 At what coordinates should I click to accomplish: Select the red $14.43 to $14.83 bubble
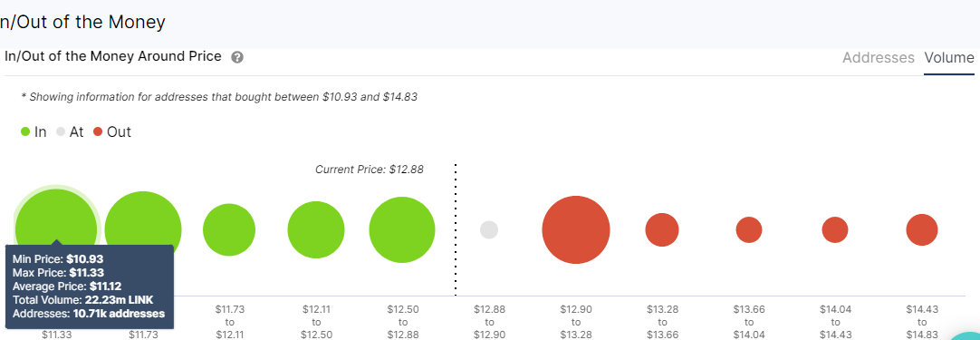(x=922, y=229)
